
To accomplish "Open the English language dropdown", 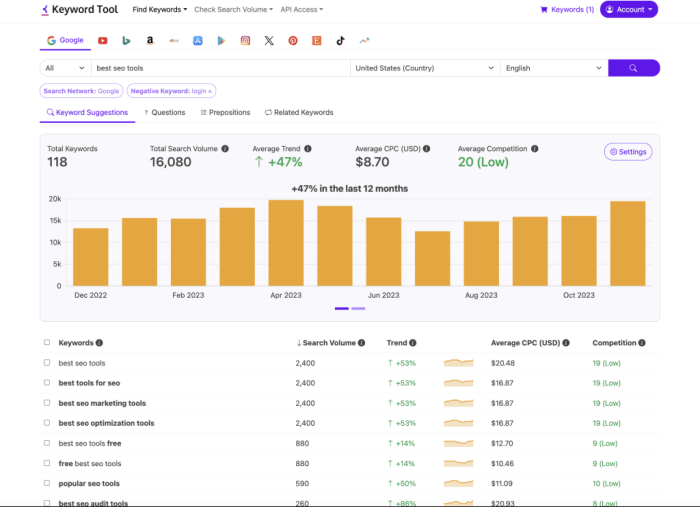I will [x=554, y=68].
